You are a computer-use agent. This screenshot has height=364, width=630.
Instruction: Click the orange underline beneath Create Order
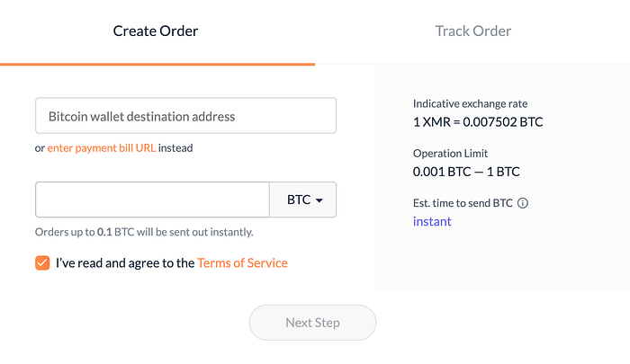157,64
